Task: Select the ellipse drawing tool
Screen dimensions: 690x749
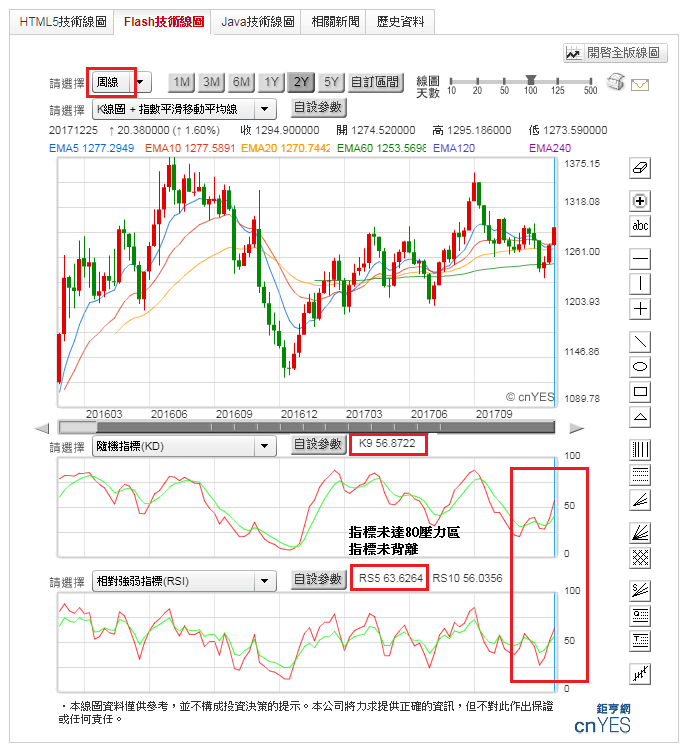Action: coord(639,366)
